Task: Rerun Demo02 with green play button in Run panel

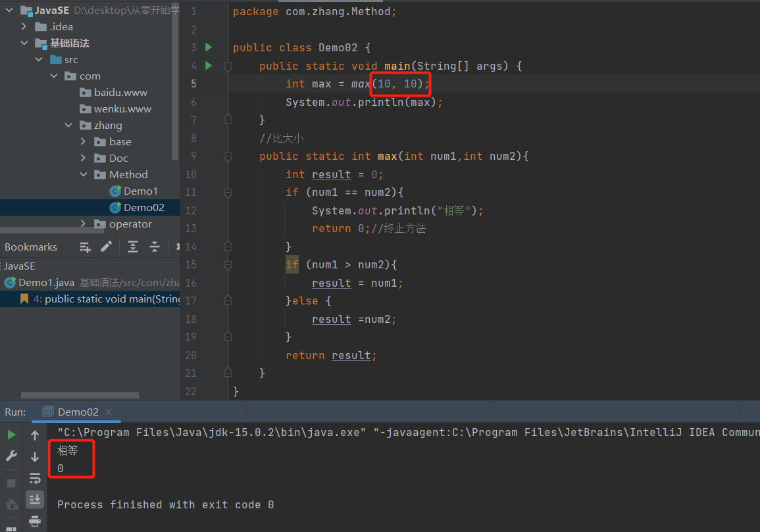Action: tap(11, 435)
